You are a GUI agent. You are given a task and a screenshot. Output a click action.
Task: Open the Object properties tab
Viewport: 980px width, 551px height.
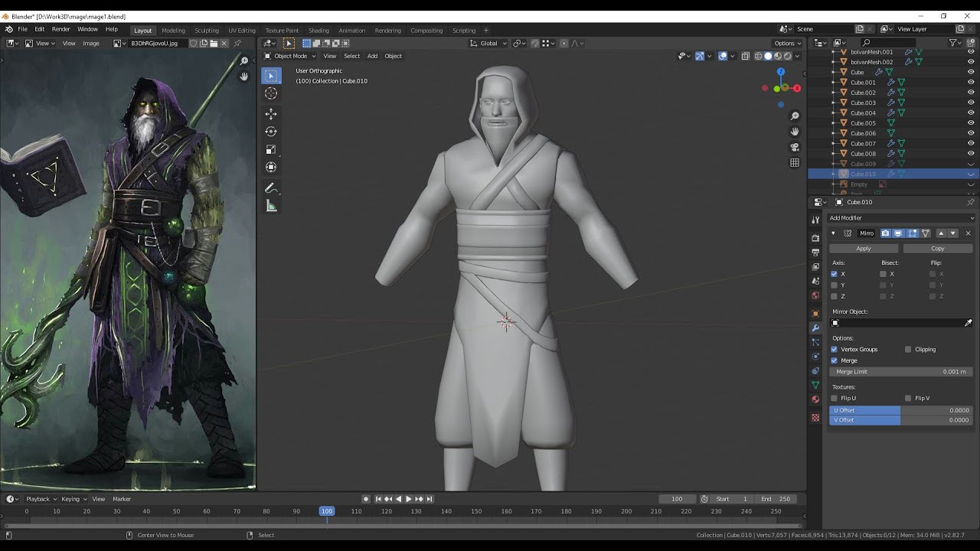pos(815,314)
